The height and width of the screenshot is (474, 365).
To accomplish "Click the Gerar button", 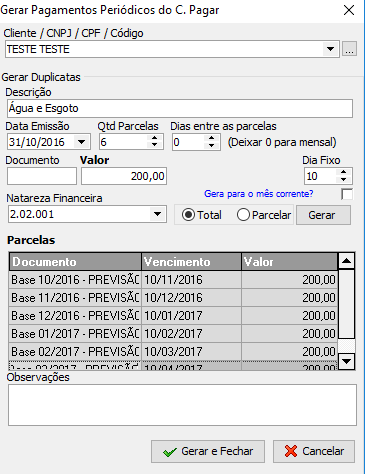I will point(323,215).
